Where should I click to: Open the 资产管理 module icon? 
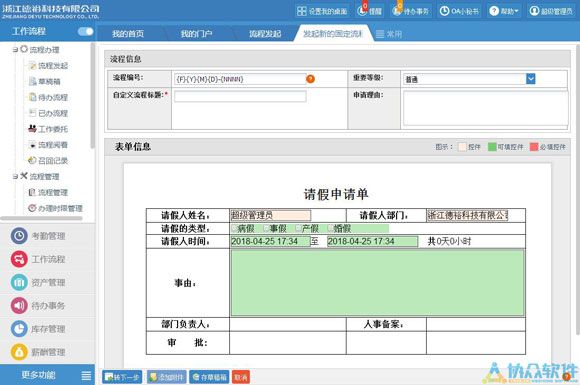[19, 282]
